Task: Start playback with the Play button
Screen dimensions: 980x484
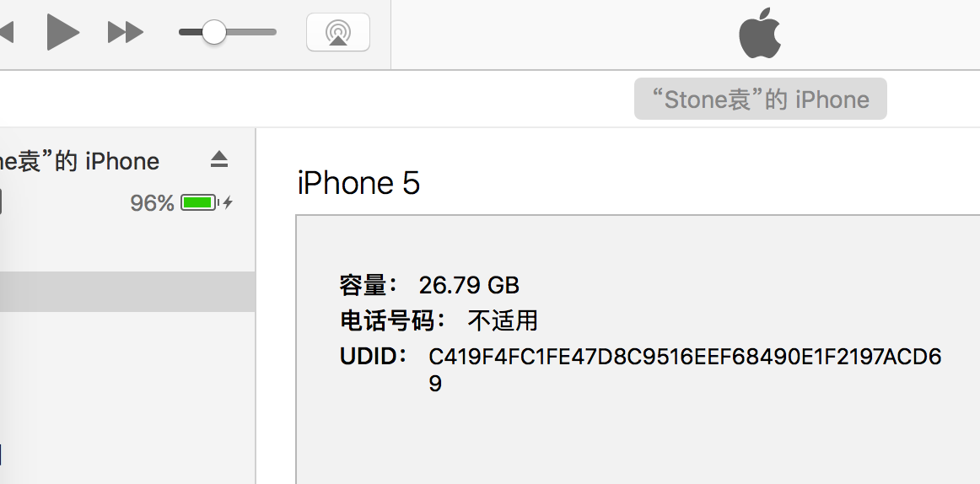Action: [62, 32]
